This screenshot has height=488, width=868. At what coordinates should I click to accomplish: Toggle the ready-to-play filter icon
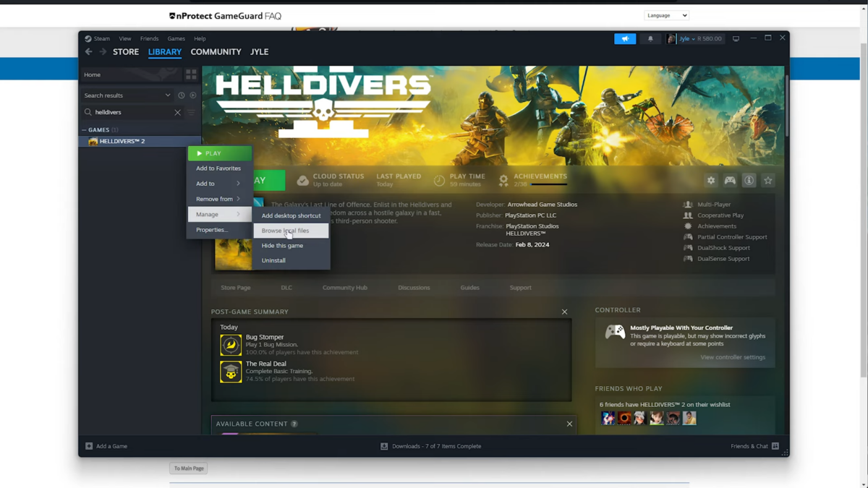[193, 95]
